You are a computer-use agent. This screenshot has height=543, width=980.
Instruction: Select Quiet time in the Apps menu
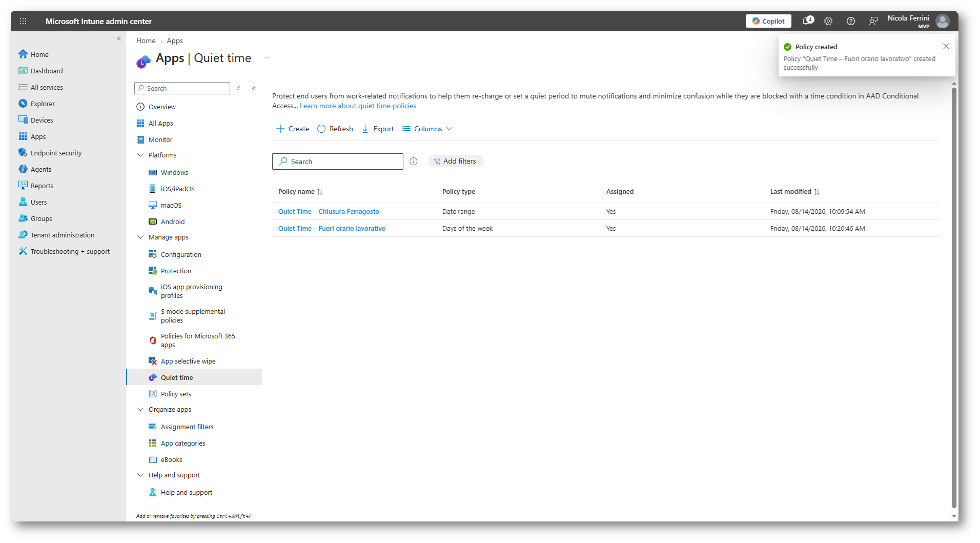click(x=194, y=377)
